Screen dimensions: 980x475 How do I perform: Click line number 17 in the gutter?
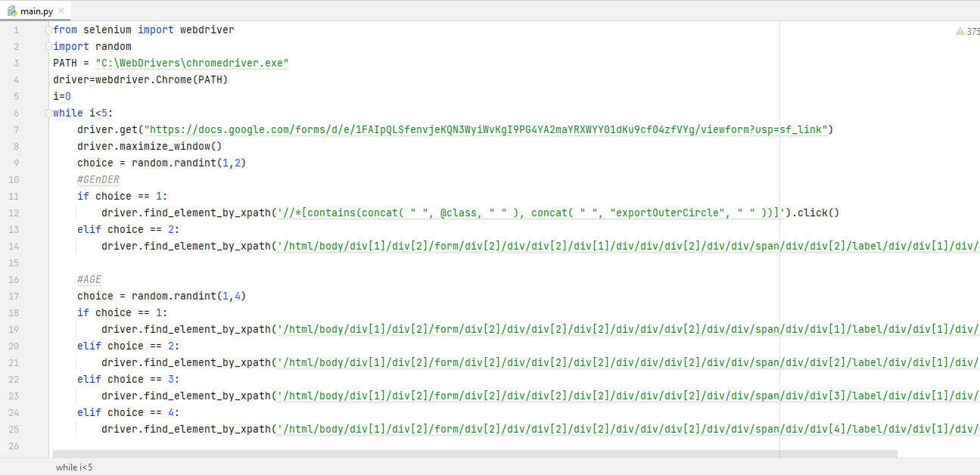(14, 296)
